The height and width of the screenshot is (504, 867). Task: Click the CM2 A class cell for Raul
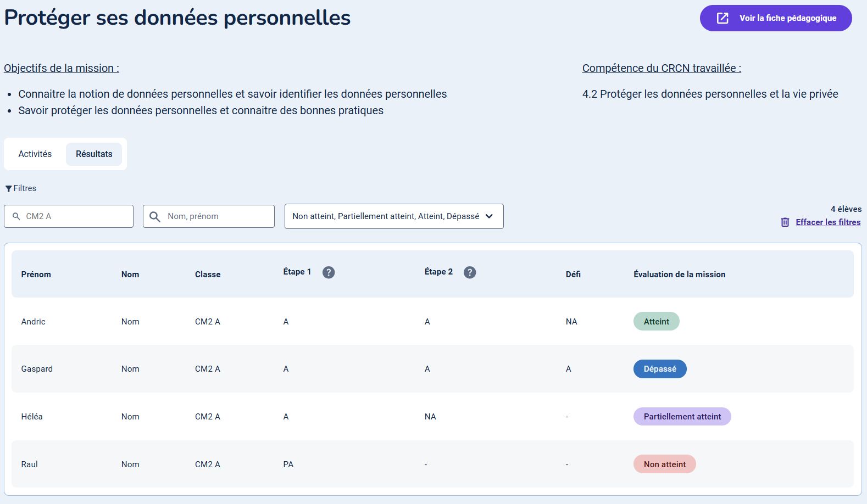208,464
